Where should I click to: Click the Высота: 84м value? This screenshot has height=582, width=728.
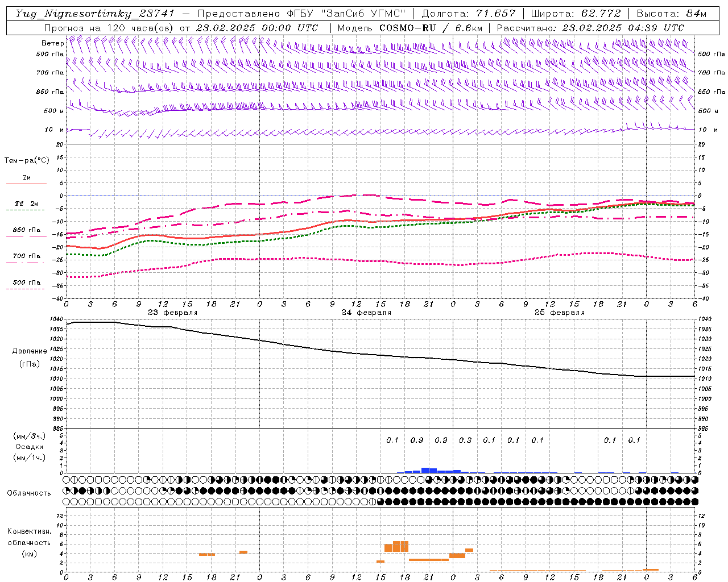(x=672, y=14)
